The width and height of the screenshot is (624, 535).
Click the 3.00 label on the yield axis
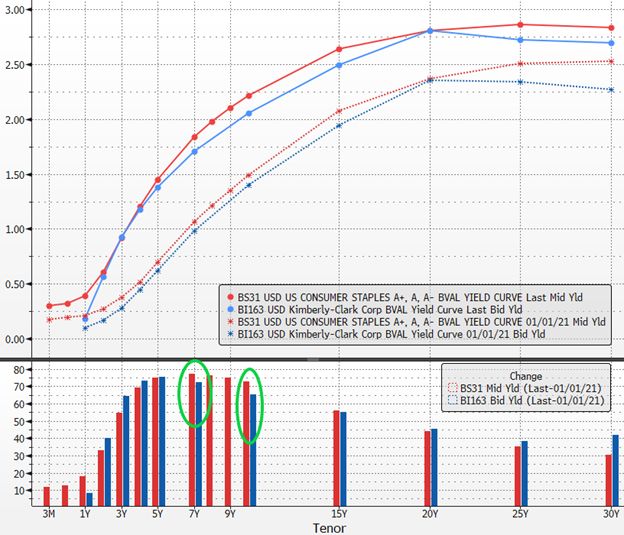pos(16,10)
